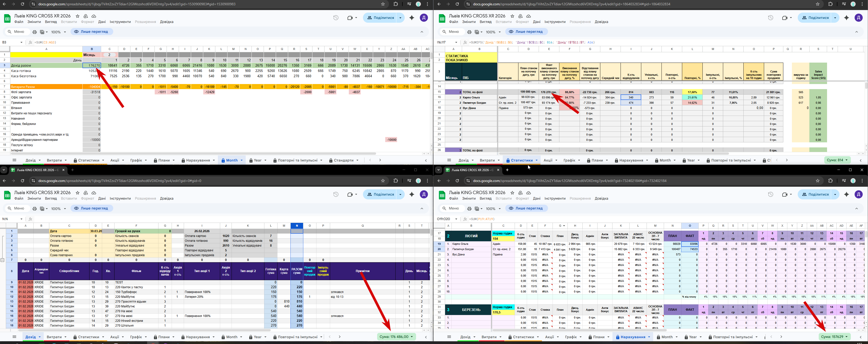Click the move-to-Drive icon in the Month sheet window

click(86, 16)
